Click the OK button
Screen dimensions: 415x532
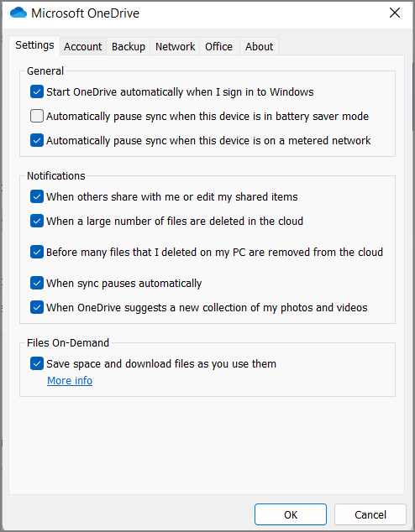coord(291,514)
